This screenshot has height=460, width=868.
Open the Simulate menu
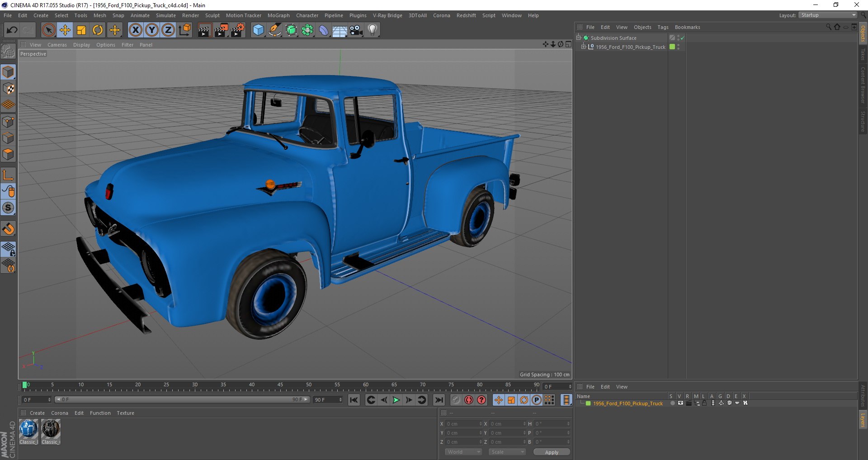166,15
